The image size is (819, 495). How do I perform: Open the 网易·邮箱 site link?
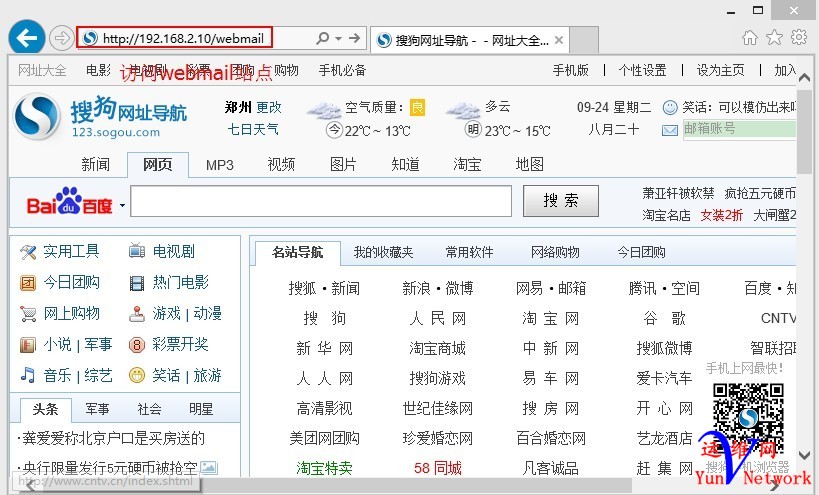point(551,288)
